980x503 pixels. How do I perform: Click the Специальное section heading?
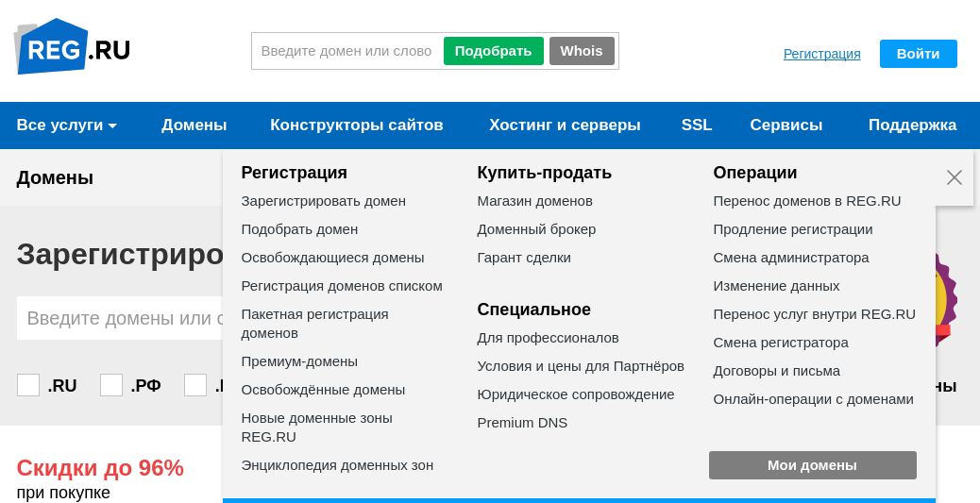(533, 310)
